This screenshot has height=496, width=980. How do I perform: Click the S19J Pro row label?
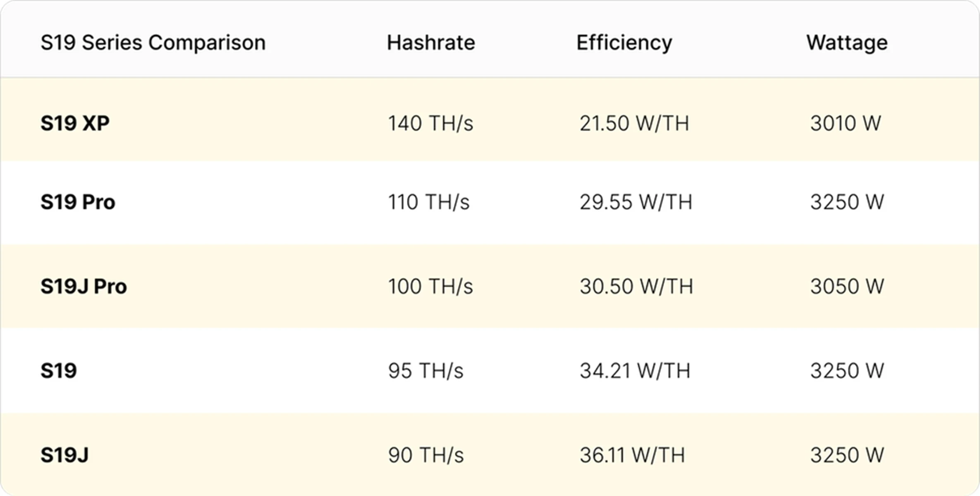[x=84, y=286]
